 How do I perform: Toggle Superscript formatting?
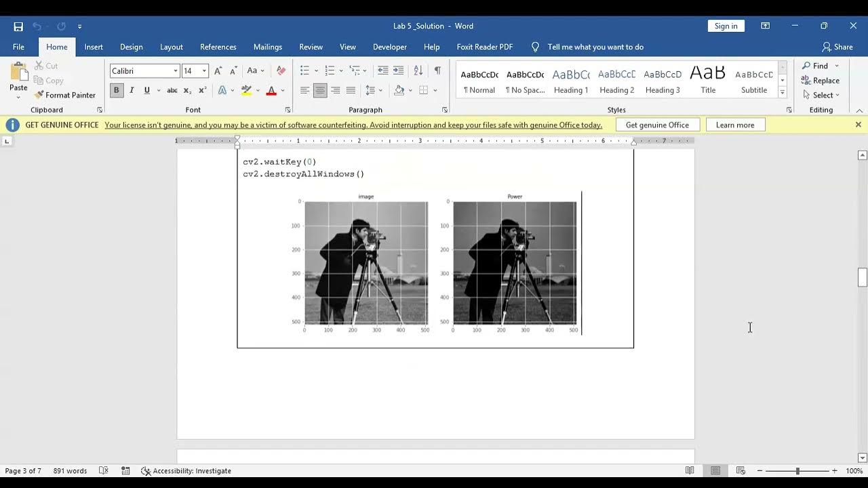(x=202, y=90)
